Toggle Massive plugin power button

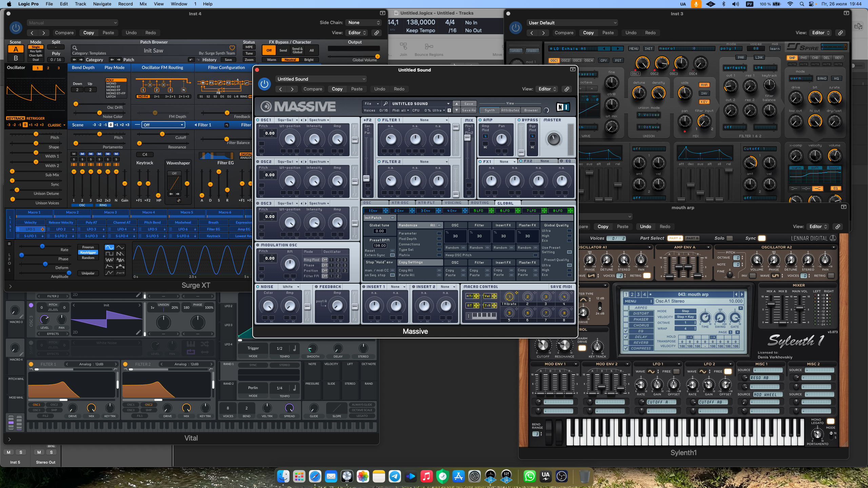(x=264, y=84)
